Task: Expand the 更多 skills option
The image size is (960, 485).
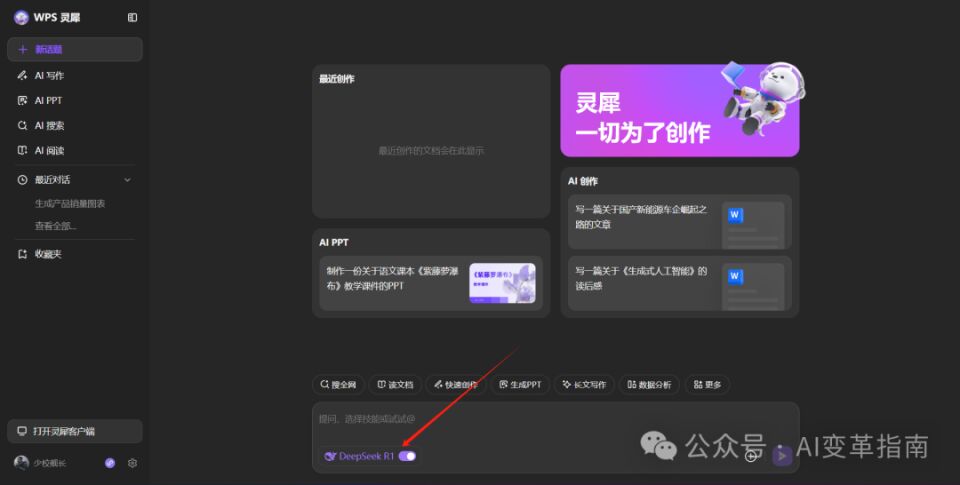Action: (x=706, y=385)
